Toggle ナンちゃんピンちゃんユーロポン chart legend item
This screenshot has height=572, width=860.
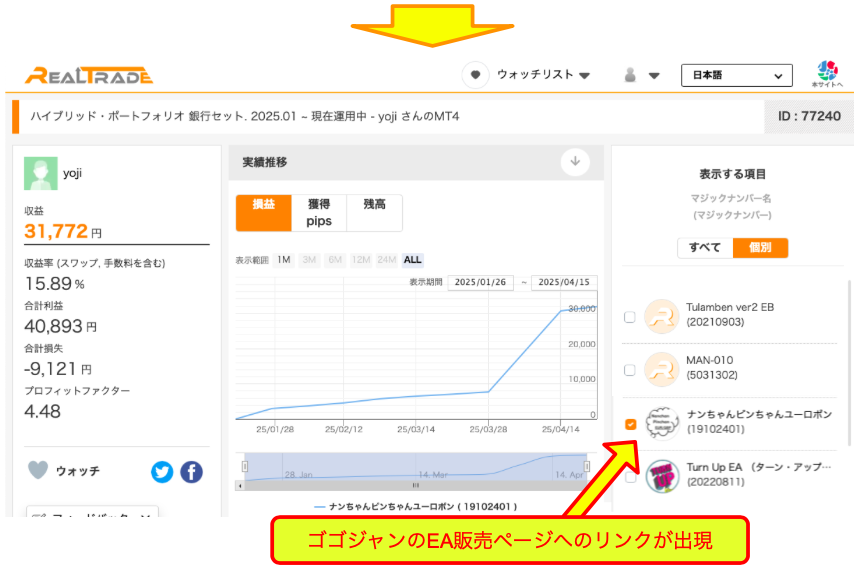click(416, 507)
